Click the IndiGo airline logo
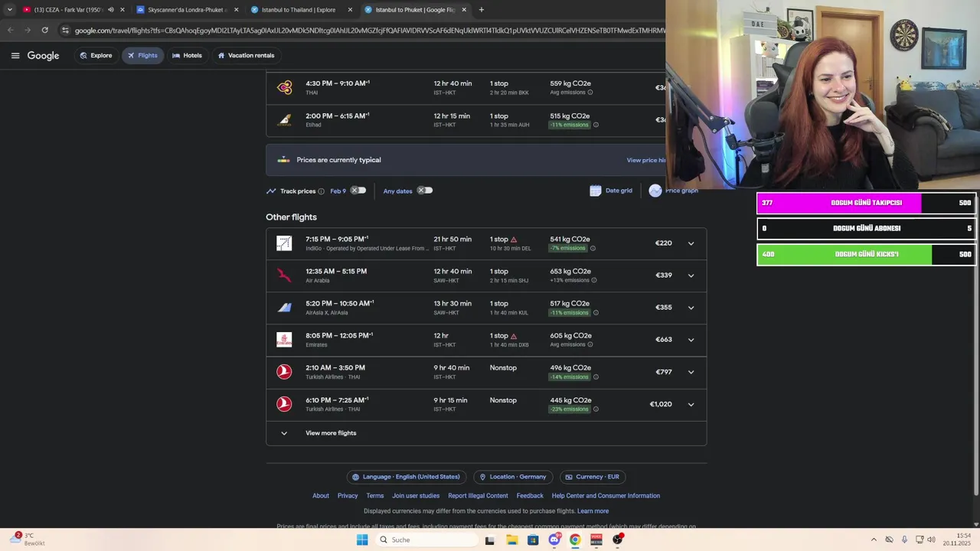The width and height of the screenshot is (980, 551). [x=284, y=243]
